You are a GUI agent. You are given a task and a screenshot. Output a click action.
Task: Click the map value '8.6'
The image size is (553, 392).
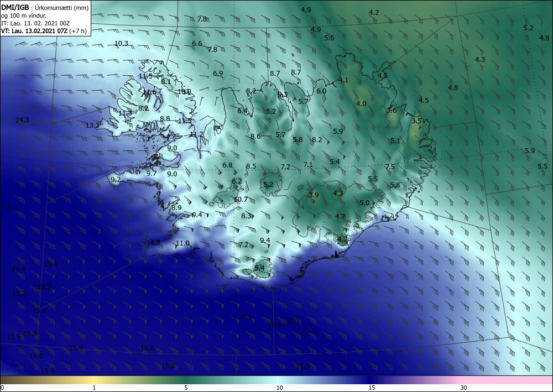coord(255,136)
